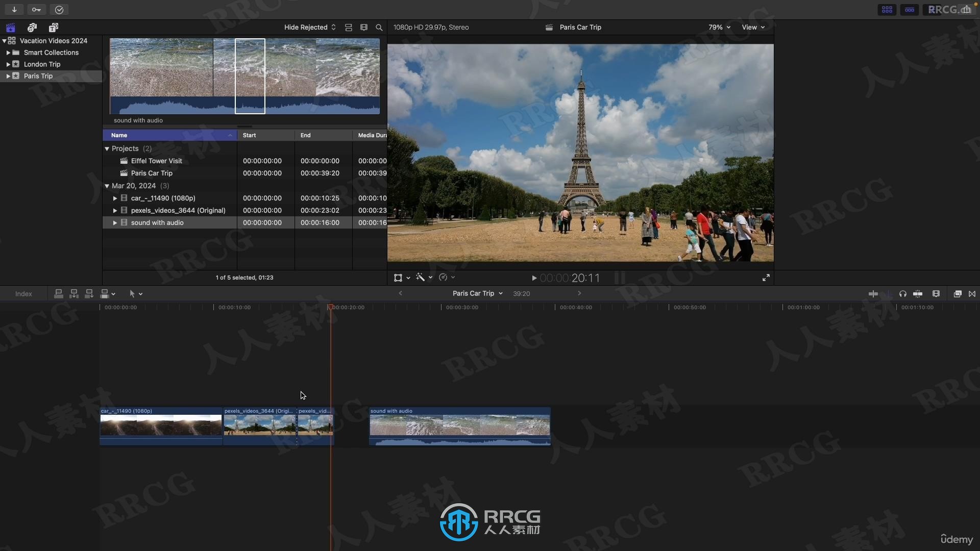Expand the Mar 20, 2024 event group
The width and height of the screenshot is (980, 551).
click(107, 186)
